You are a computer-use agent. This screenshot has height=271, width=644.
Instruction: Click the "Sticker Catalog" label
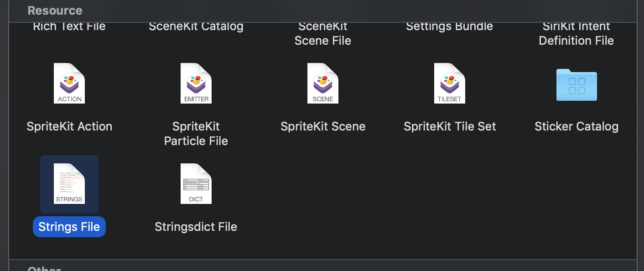576,126
